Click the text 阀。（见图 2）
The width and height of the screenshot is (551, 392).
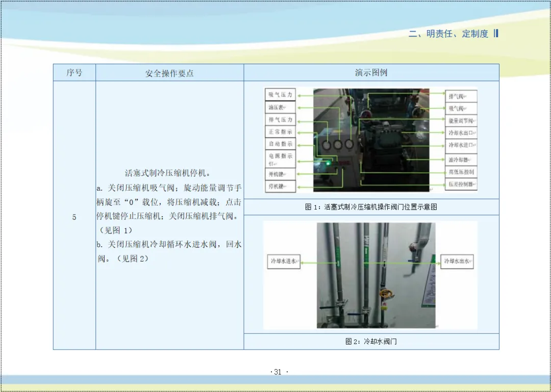point(123,259)
